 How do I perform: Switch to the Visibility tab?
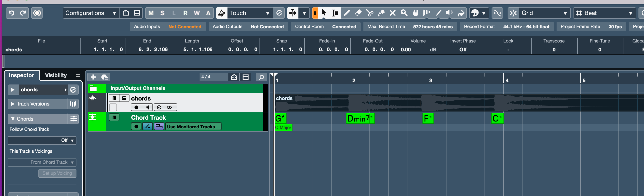56,75
